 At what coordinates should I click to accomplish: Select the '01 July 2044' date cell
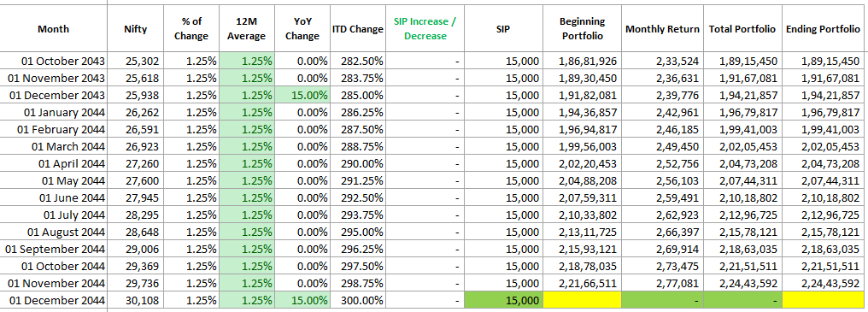click(x=54, y=215)
